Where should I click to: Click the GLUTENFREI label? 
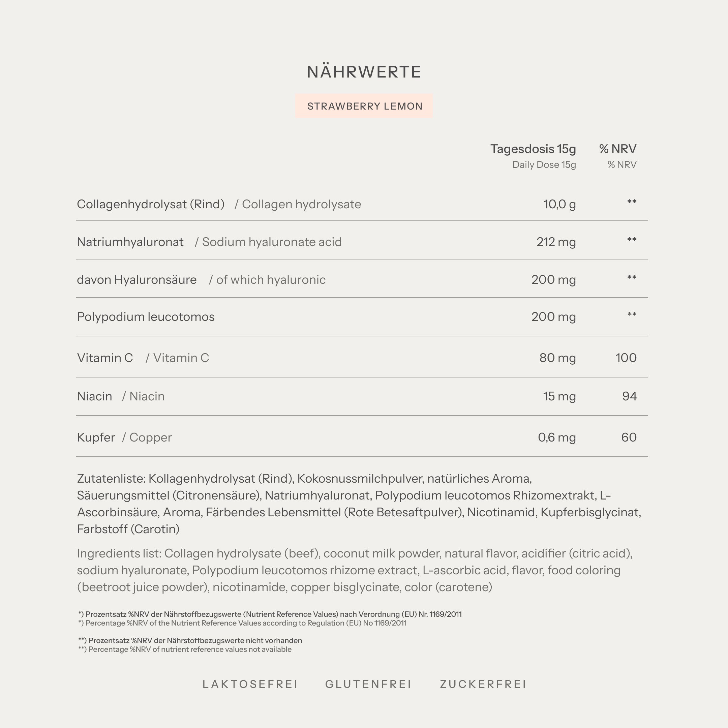[x=368, y=684]
